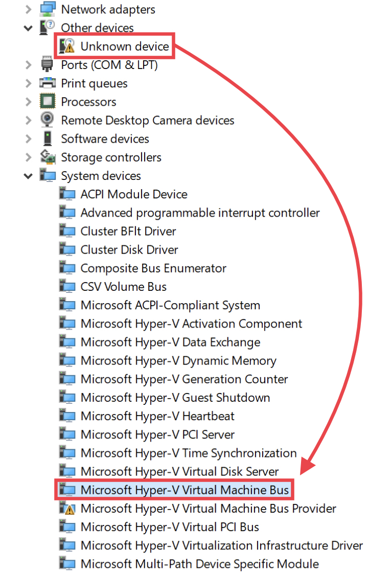392x574 pixels.
Task: Click Virtual Machine Bus Provider warning icon
Action: click(67, 509)
